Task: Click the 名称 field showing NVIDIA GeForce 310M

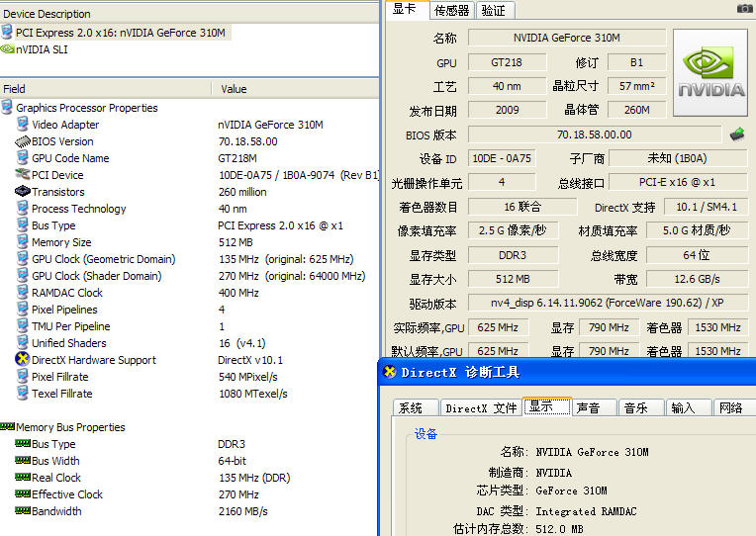Action: pos(567,38)
